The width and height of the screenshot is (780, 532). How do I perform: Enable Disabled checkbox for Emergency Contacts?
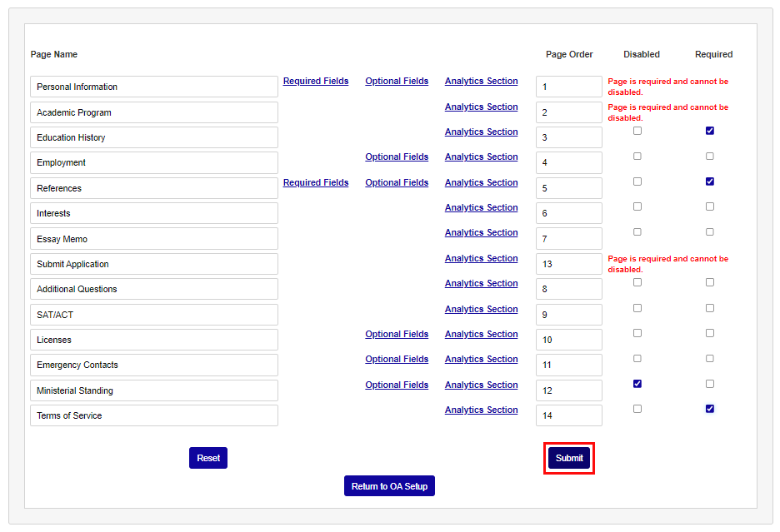pos(637,358)
